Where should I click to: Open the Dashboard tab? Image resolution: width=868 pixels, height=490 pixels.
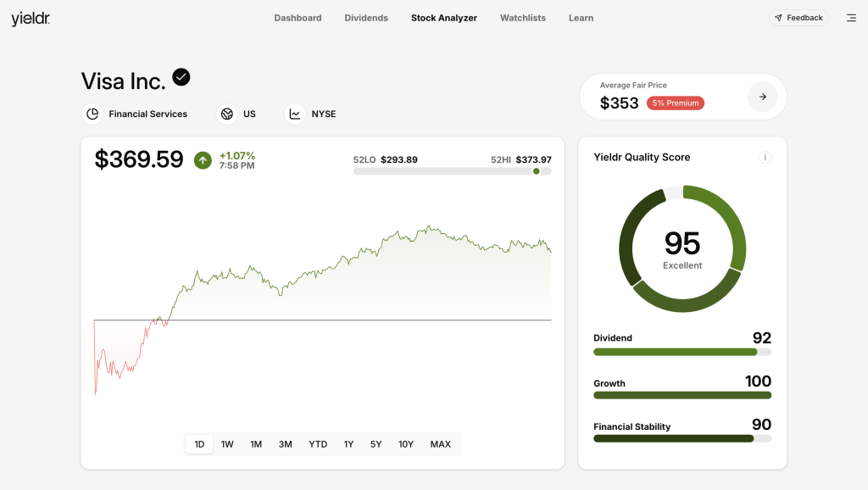click(x=298, y=18)
